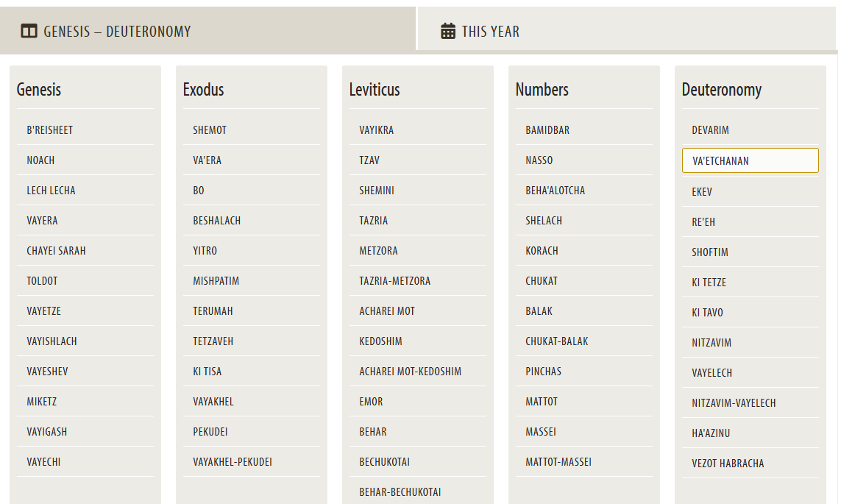
Task: Select the Beshalach portion in Exodus
Action: point(217,221)
